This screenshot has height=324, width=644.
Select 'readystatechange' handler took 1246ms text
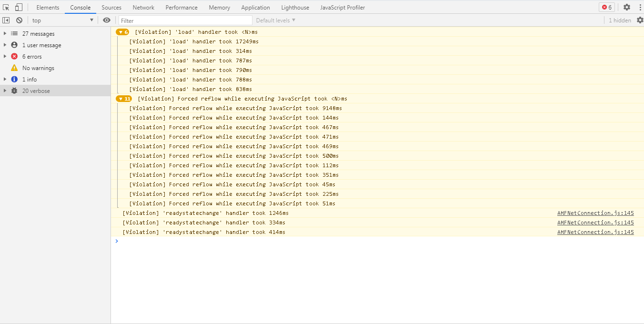pyautogui.click(x=205, y=213)
